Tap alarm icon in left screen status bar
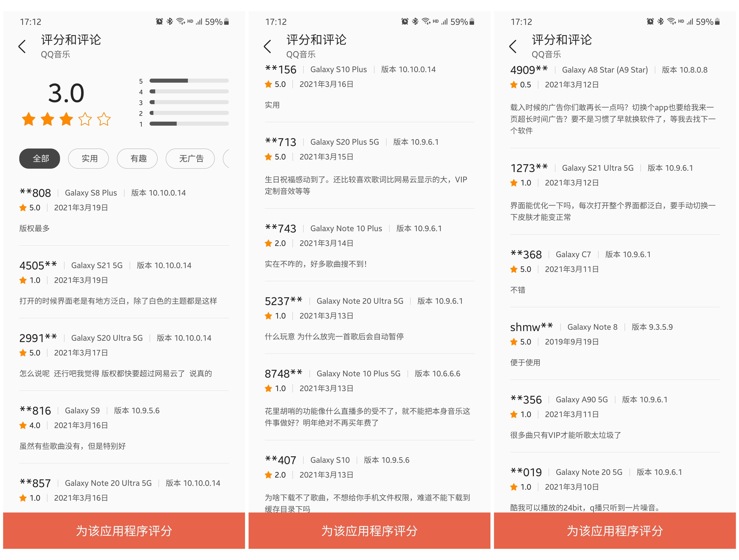Viewport: 739px width, 560px height. [x=159, y=22]
